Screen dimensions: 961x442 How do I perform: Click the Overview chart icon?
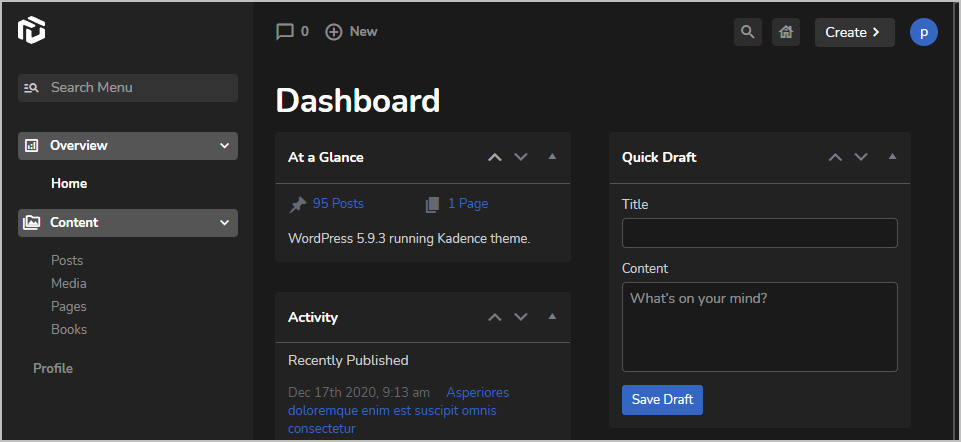point(31,146)
